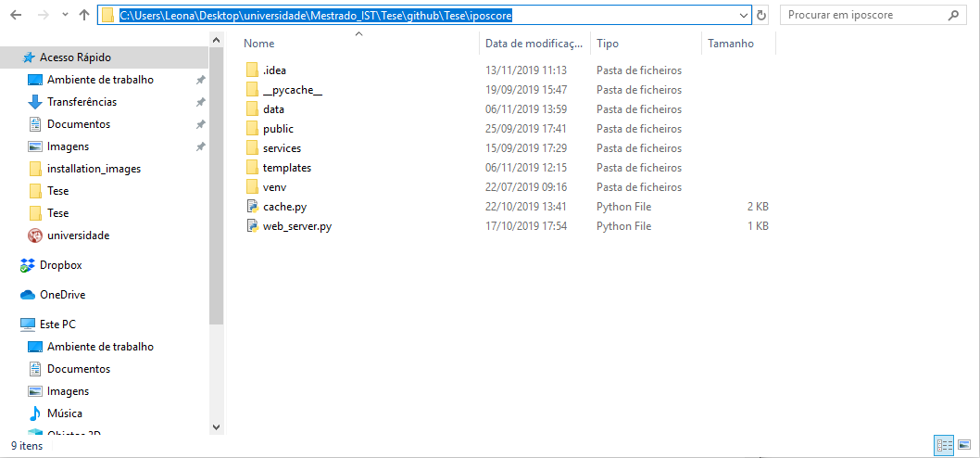Click the pin icon beside Transferências
Image resolution: width=980 pixels, height=458 pixels.
(200, 102)
